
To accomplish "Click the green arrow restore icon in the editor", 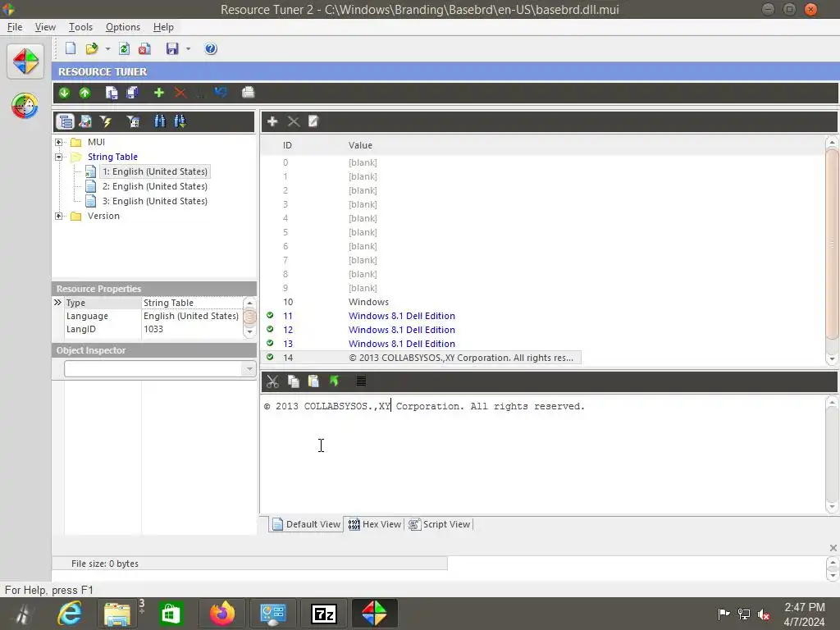I will click(x=335, y=381).
